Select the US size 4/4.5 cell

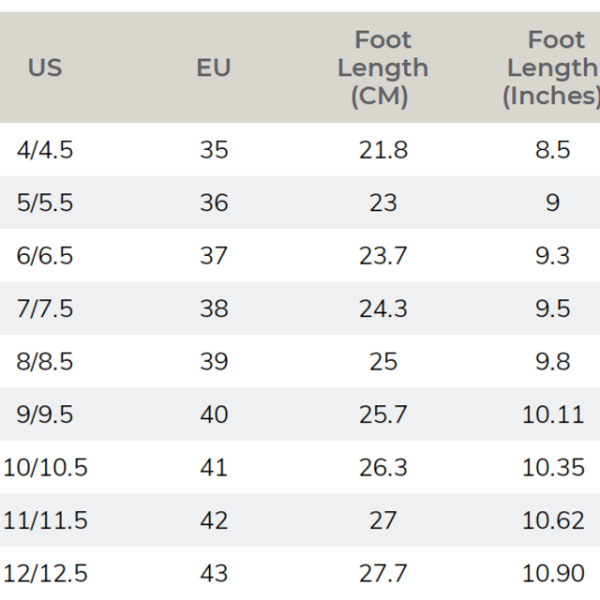[x=45, y=150]
